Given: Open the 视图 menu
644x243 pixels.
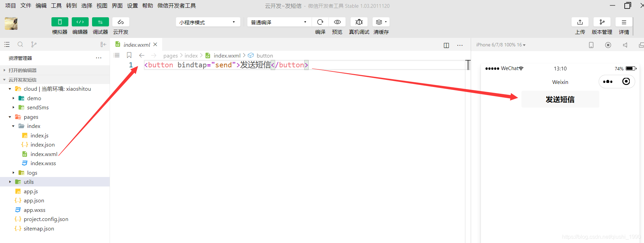Looking at the screenshot, I should pyautogui.click(x=102, y=6).
